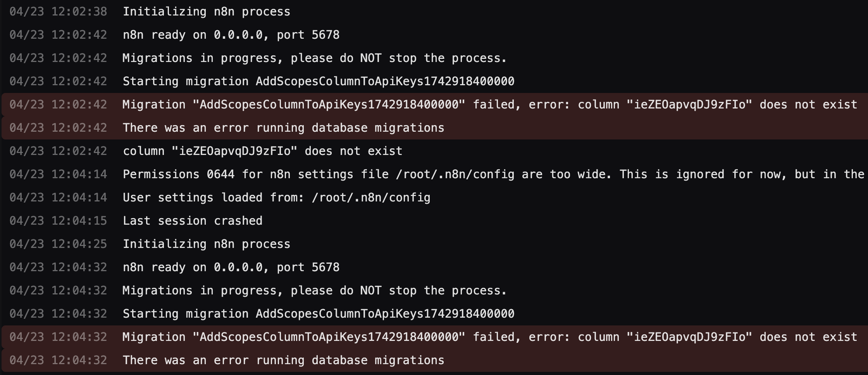868x375 pixels.
Task: Select the "Permissions 0644" warning log line
Action: pyautogui.click(x=434, y=174)
